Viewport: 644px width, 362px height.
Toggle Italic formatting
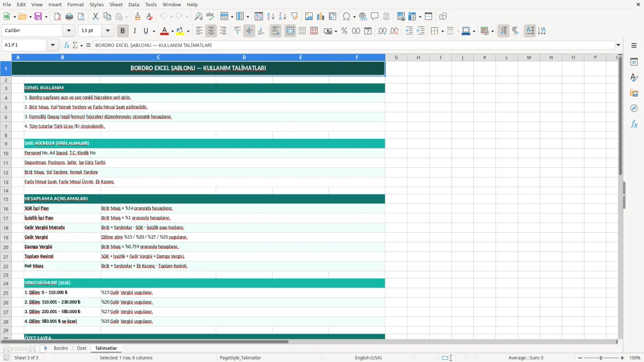click(135, 31)
